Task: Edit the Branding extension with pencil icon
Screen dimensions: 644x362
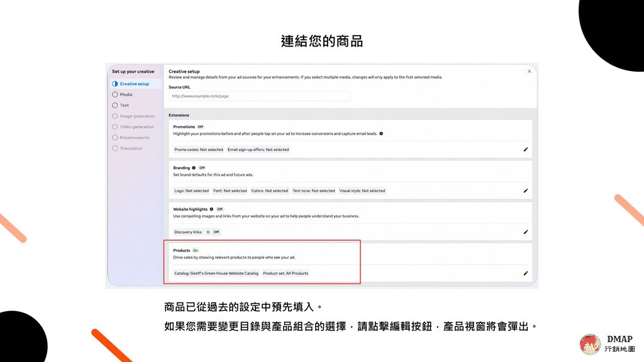Action: tap(525, 190)
